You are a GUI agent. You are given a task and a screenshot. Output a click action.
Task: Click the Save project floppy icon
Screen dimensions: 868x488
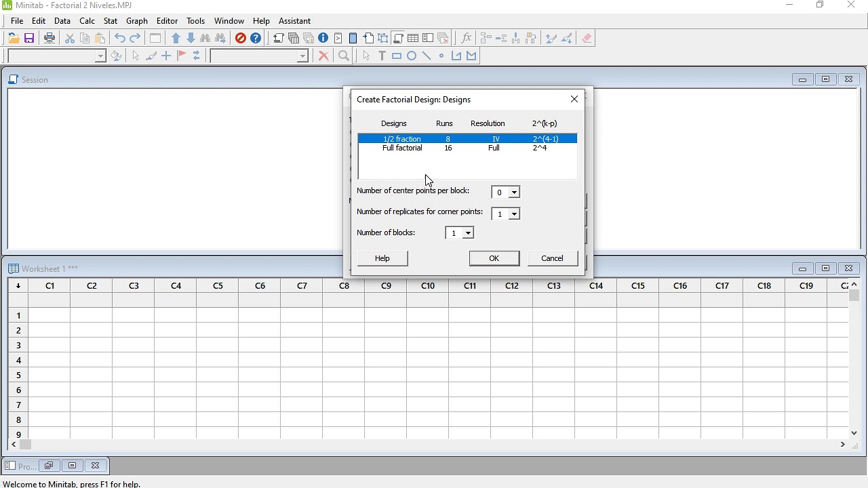click(29, 39)
